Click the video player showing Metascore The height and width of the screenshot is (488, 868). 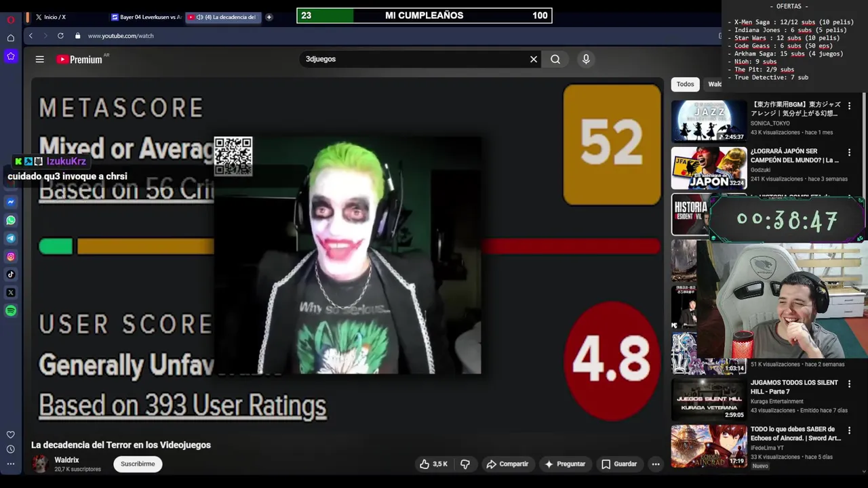point(347,256)
